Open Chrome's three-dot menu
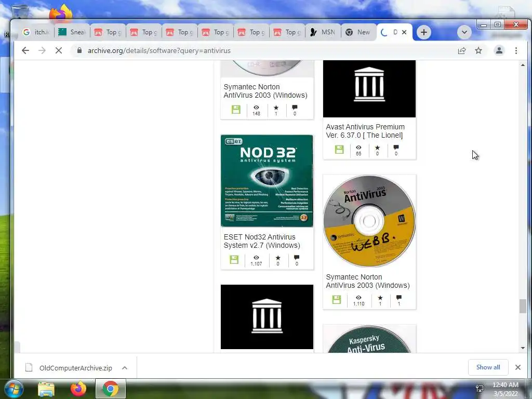Image resolution: width=532 pixels, height=399 pixels. [x=516, y=50]
